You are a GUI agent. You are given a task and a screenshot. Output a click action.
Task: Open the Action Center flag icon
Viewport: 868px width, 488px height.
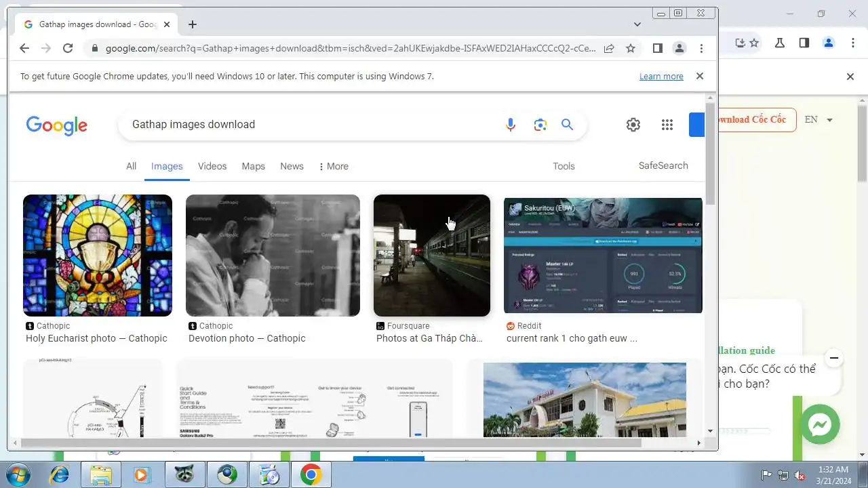767,475
